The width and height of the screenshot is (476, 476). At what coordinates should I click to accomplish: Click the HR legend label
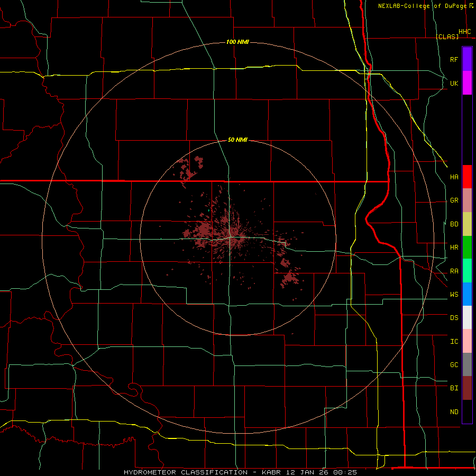click(x=454, y=248)
